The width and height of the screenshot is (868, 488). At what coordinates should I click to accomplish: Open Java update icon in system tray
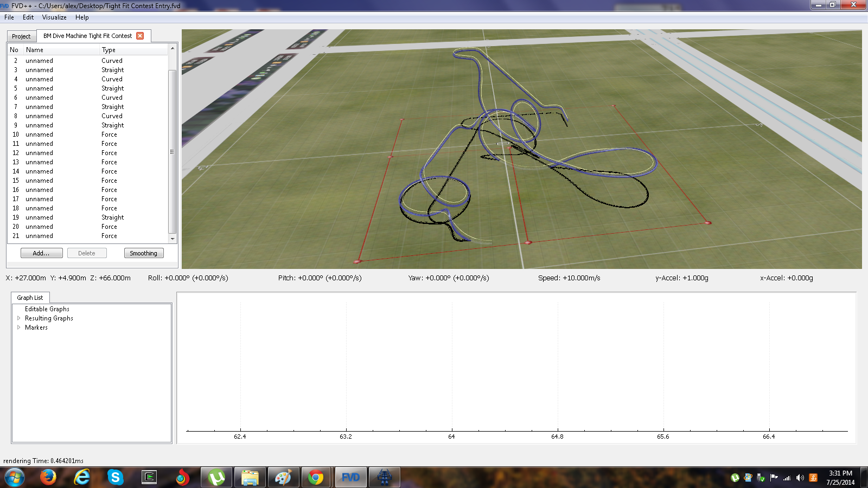pyautogui.click(x=813, y=478)
